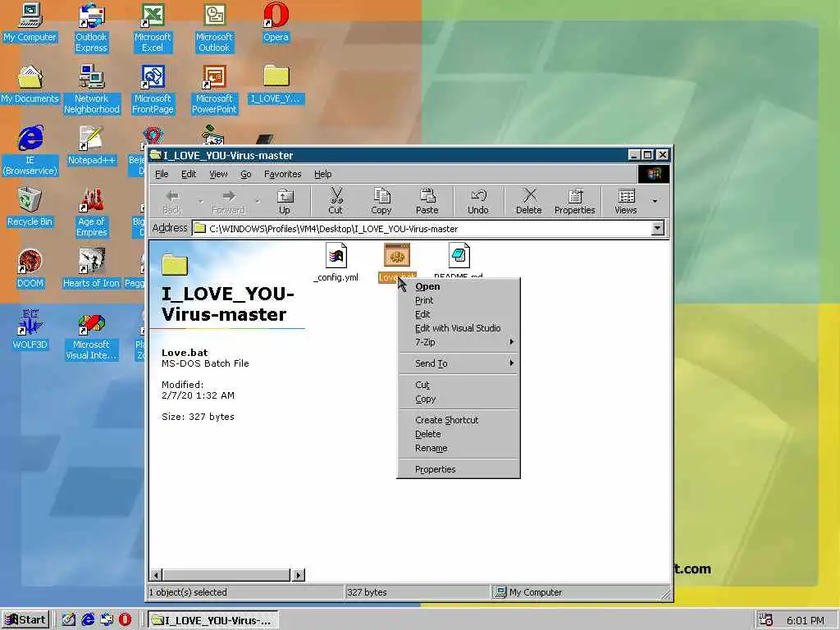Choose Edit in context menu
The height and width of the screenshot is (630, 840).
click(x=459, y=314)
